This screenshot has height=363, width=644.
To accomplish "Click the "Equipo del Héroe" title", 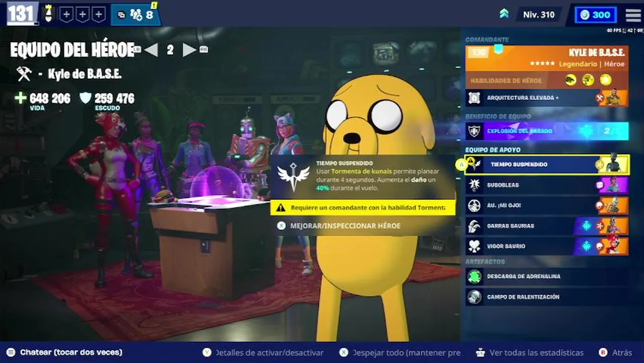I will (72, 50).
